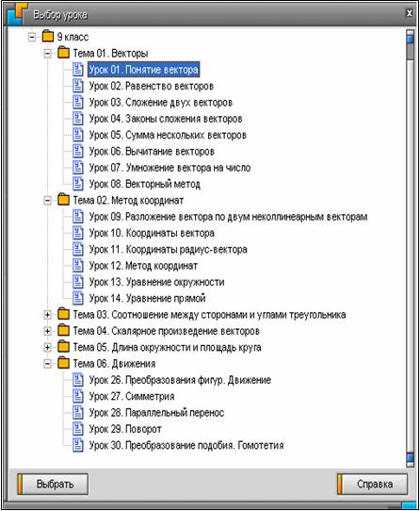The image size is (420, 511).
Task: Select 'Урок 03. Сложение двух векторов'
Action: [x=161, y=103]
